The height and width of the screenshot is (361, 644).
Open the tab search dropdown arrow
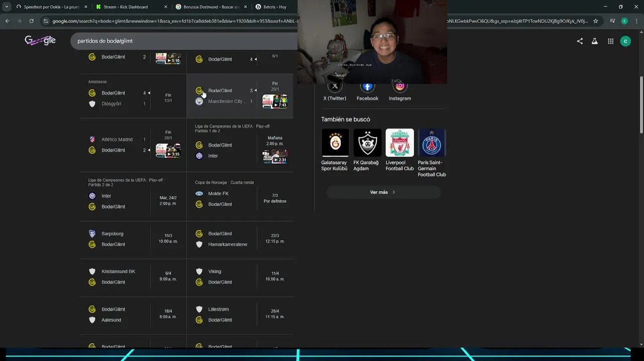[7, 7]
